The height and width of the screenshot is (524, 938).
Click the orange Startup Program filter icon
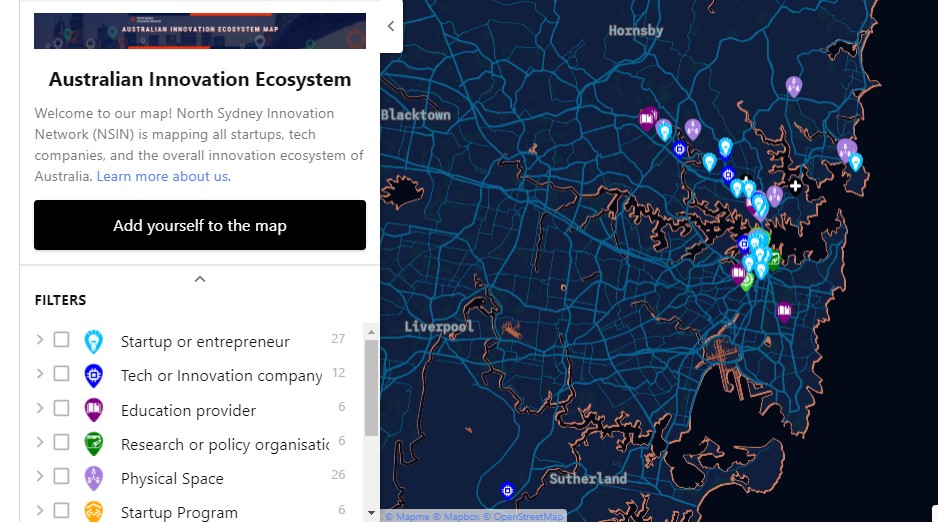coord(93,512)
